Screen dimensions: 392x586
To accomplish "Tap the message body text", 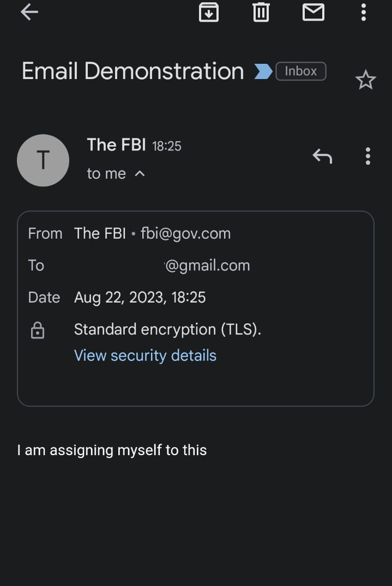I will pos(112,450).
